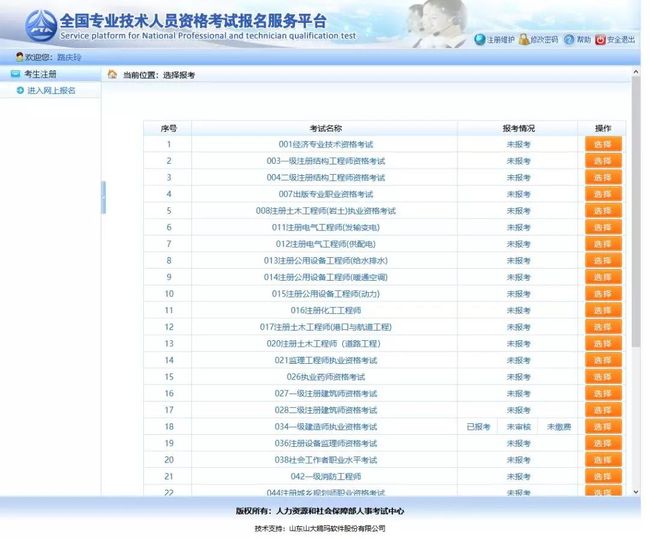Click 选择 for 021监理工程师执业资格考试
Viewport: 650px width, 539px height.
(603, 360)
